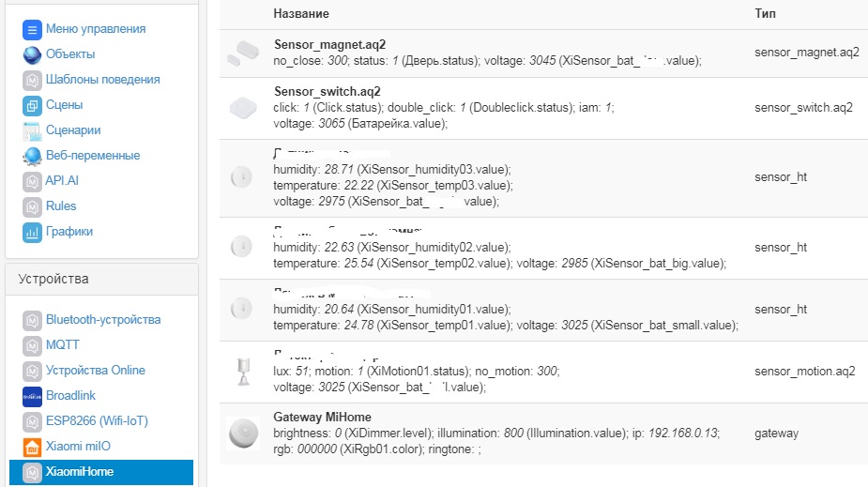The height and width of the screenshot is (487, 868).
Task: Open Устройства Online page
Action: tap(96, 371)
